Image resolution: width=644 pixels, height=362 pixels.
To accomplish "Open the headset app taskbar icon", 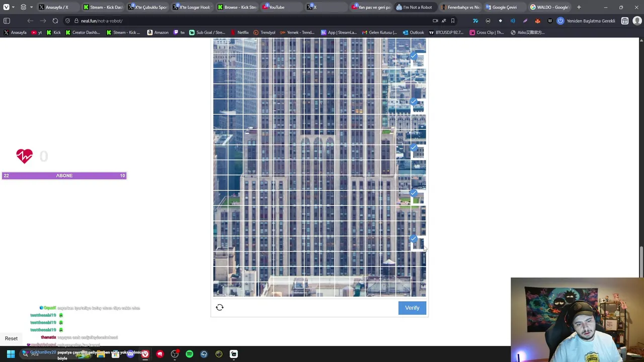I will pos(204,354).
